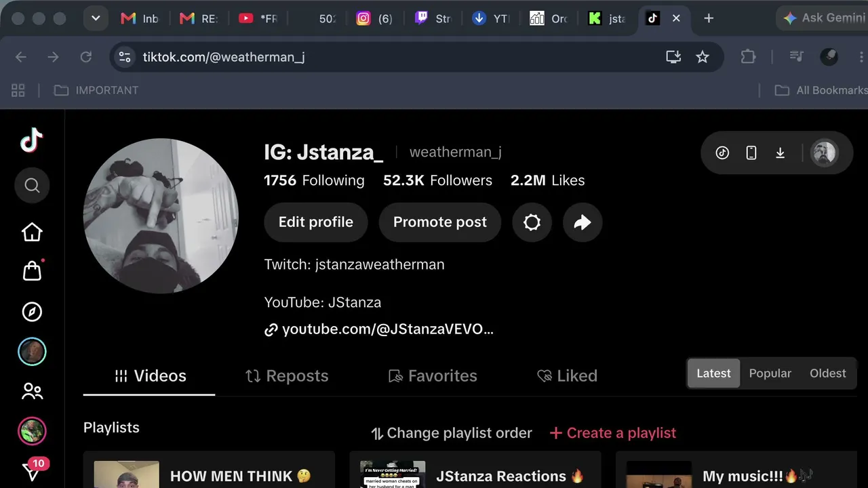Click the pink-ringed avatar in the sidebar
Viewport: 868px width, 488px height.
pyautogui.click(x=32, y=431)
